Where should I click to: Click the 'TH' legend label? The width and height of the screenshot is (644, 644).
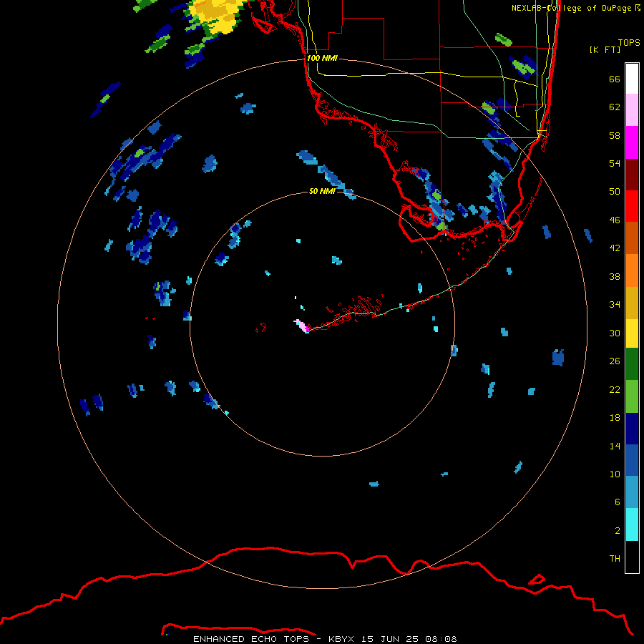(x=615, y=558)
